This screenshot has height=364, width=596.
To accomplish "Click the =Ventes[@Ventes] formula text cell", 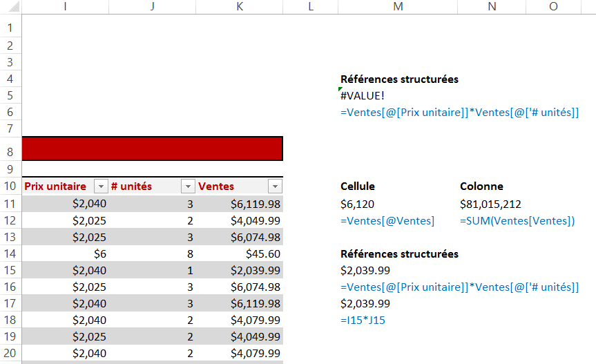I will point(387,221).
